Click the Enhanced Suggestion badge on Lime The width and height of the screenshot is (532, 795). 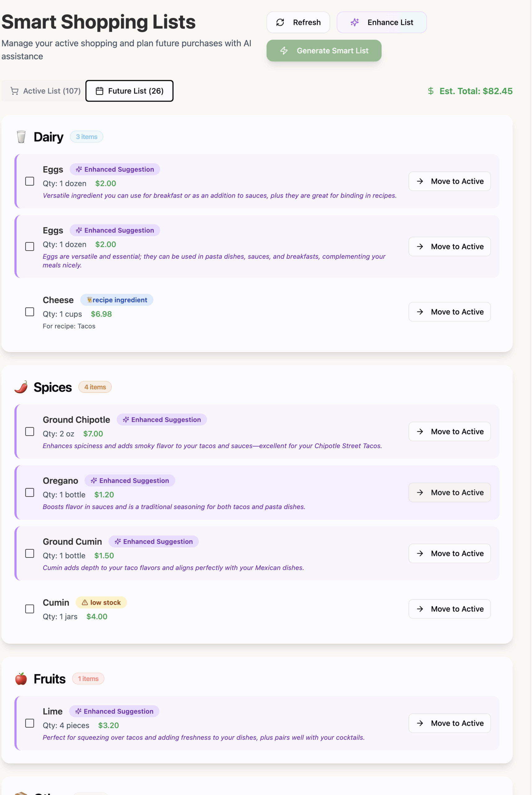(114, 711)
